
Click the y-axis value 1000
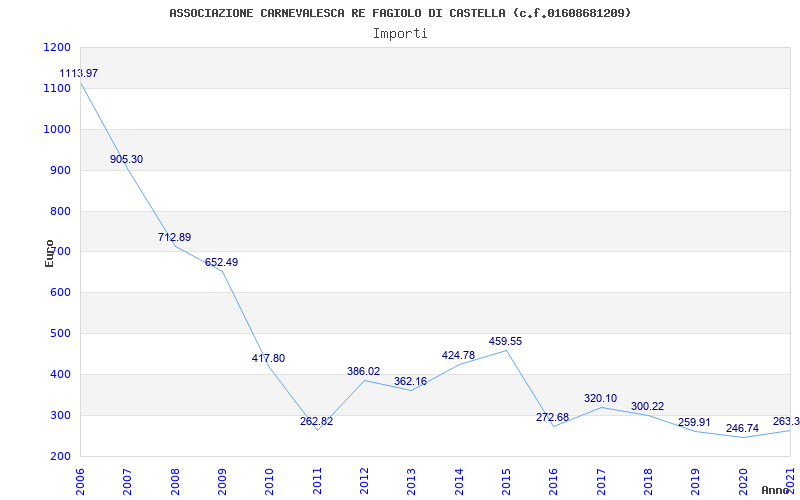[x=55, y=129]
